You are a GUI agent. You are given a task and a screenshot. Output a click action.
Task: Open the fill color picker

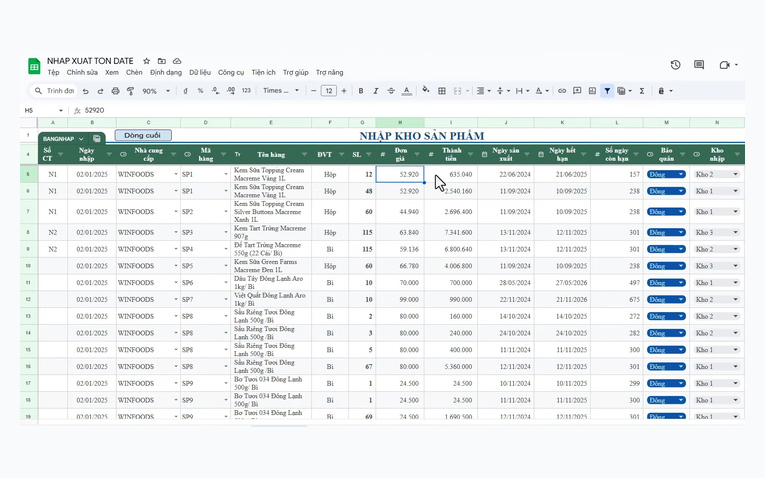pyautogui.click(x=426, y=90)
